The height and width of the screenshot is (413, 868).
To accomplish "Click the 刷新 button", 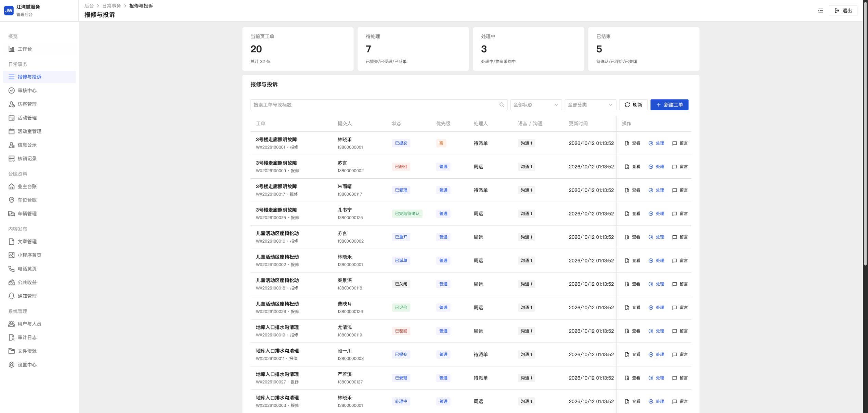I will [x=633, y=105].
